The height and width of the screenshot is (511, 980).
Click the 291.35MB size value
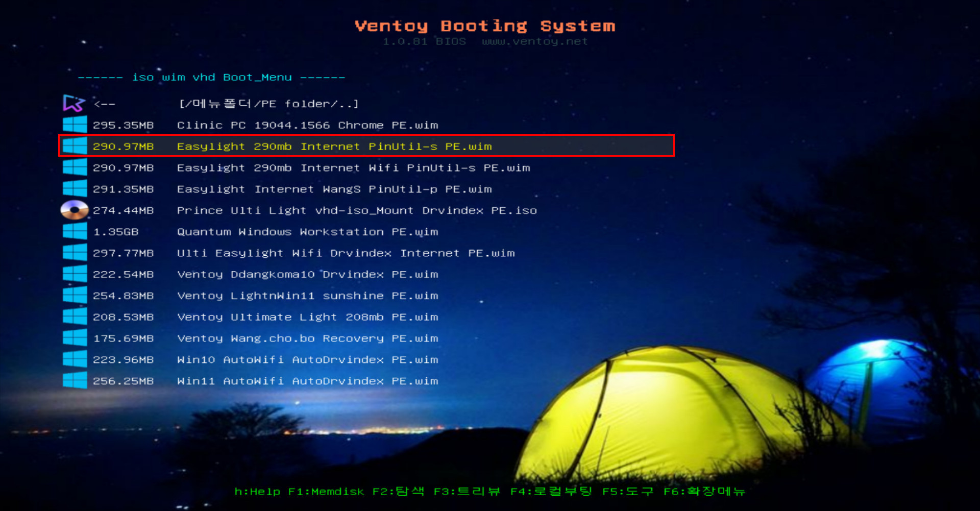pyautogui.click(x=123, y=189)
